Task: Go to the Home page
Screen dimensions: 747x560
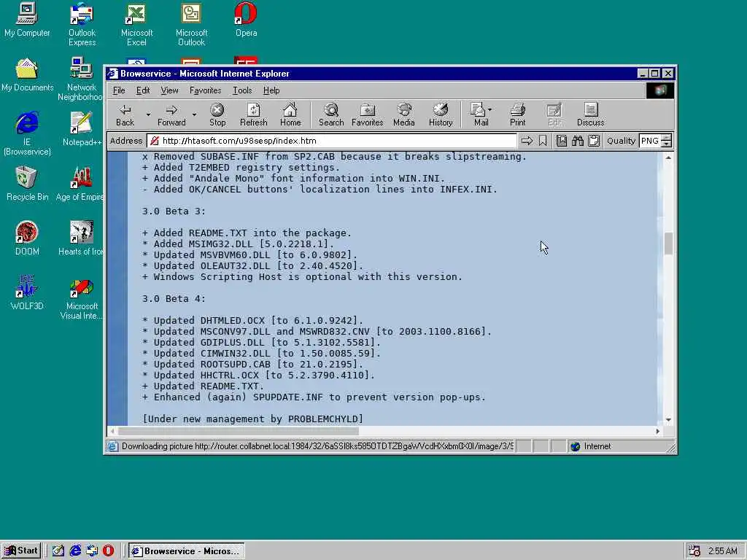Action: coord(290,115)
